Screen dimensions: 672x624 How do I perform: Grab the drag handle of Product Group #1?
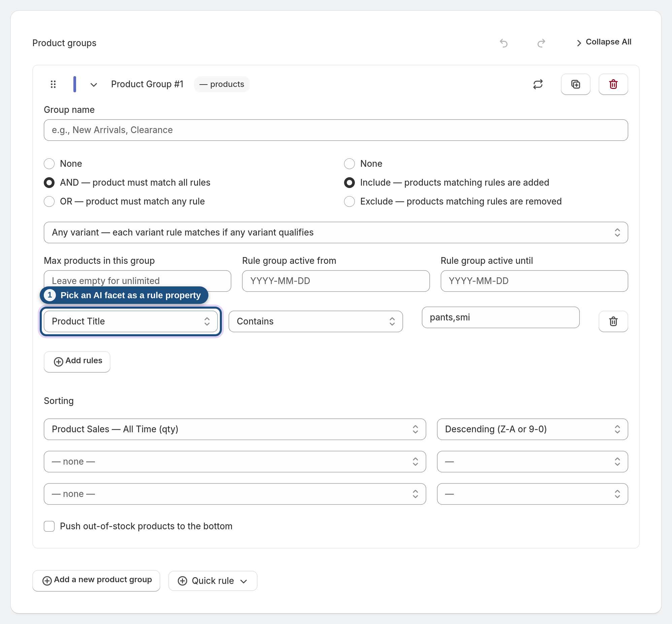[53, 84]
